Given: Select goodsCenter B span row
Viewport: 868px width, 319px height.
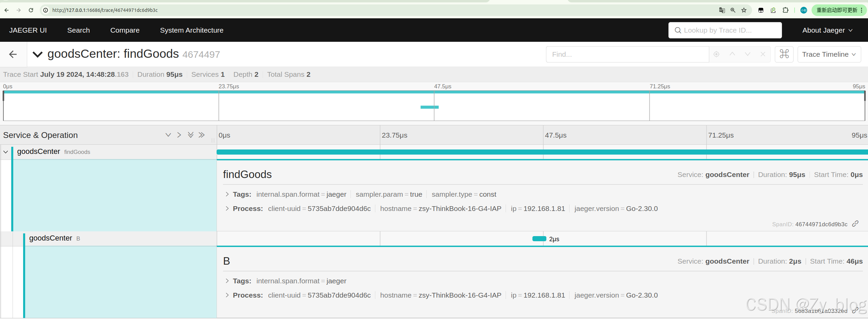Looking at the screenshot, I should pos(121,238).
